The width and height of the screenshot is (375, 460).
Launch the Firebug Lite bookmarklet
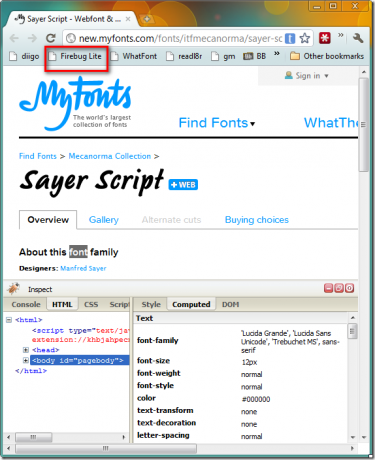click(76, 56)
